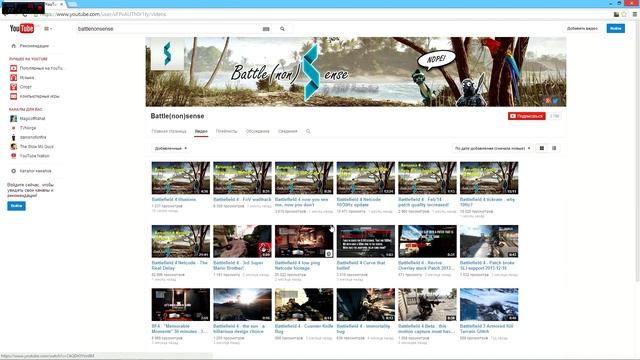The height and width of the screenshot is (360, 640).
Task: Open Battlefield 4 Revive Overlay stuck thumbnail
Action: (x=427, y=241)
